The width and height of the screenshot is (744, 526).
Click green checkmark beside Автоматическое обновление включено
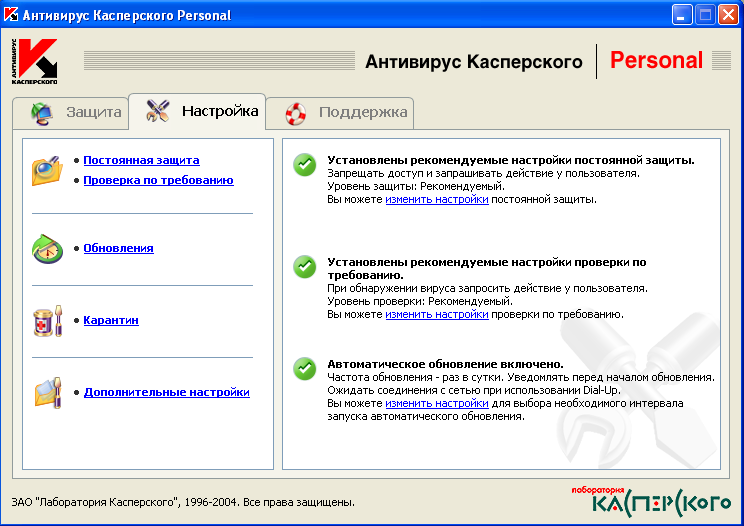coord(305,369)
